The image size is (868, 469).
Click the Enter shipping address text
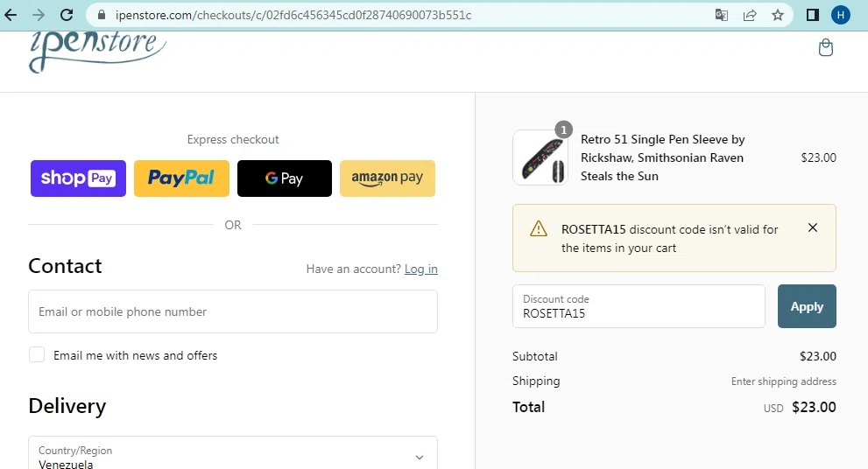pyautogui.click(x=783, y=381)
